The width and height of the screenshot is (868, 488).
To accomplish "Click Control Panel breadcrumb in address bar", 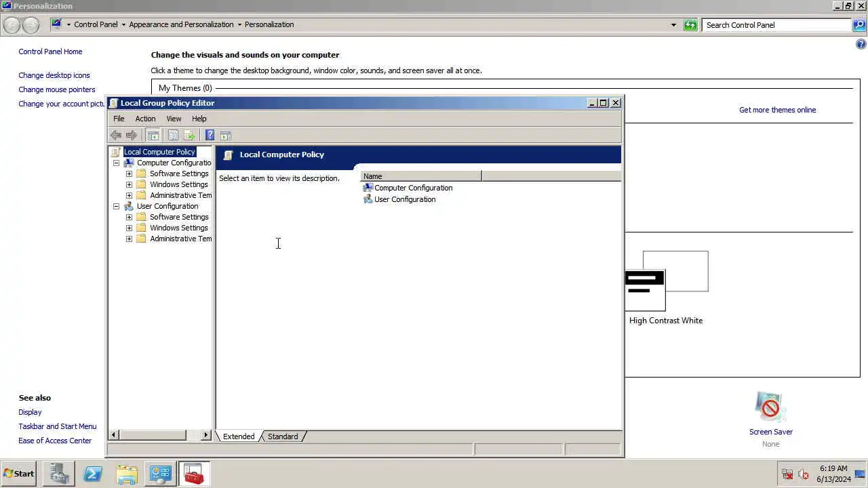I will (96, 24).
